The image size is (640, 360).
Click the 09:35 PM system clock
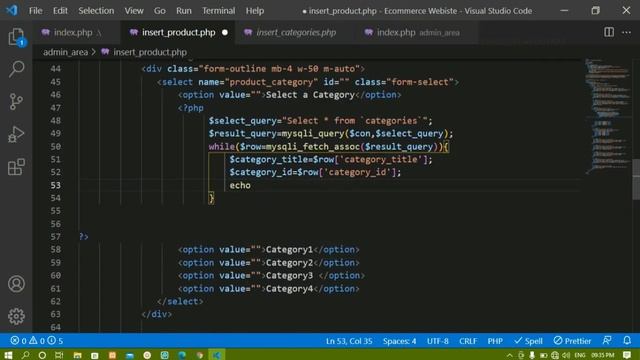click(x=602, y=356)
